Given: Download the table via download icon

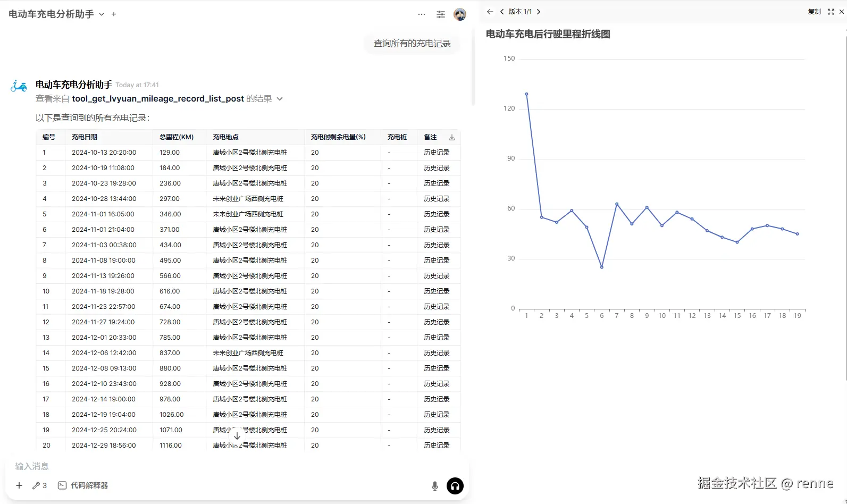Looking at the screenshot, I should (452, 137).
